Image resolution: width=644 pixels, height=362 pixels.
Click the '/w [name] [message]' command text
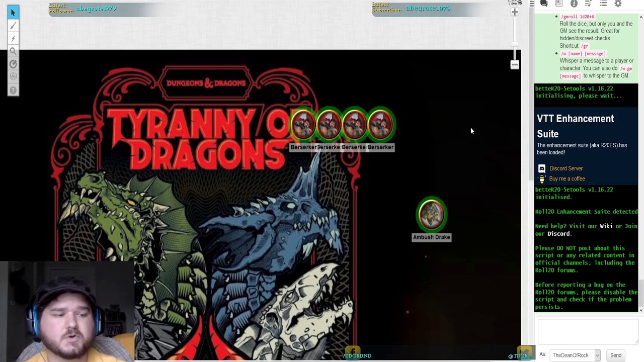tap(583, 54)
